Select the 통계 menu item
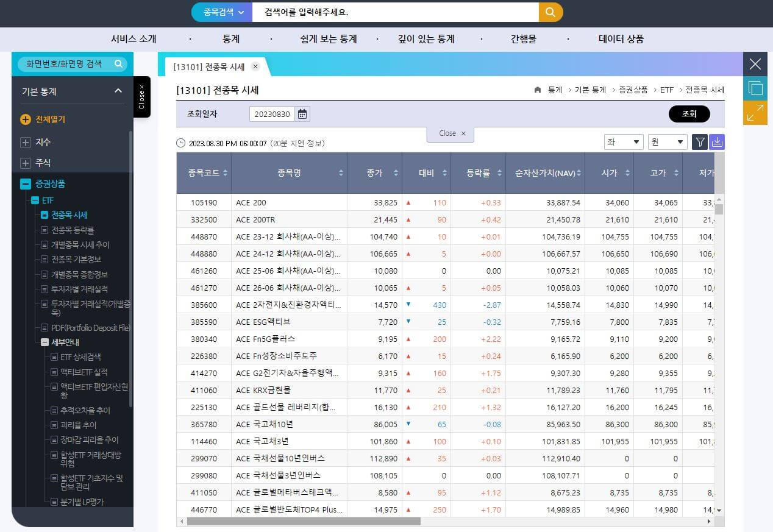Image resolution: width=773 pixels, height=532 pixels. [x=230, y=38]
